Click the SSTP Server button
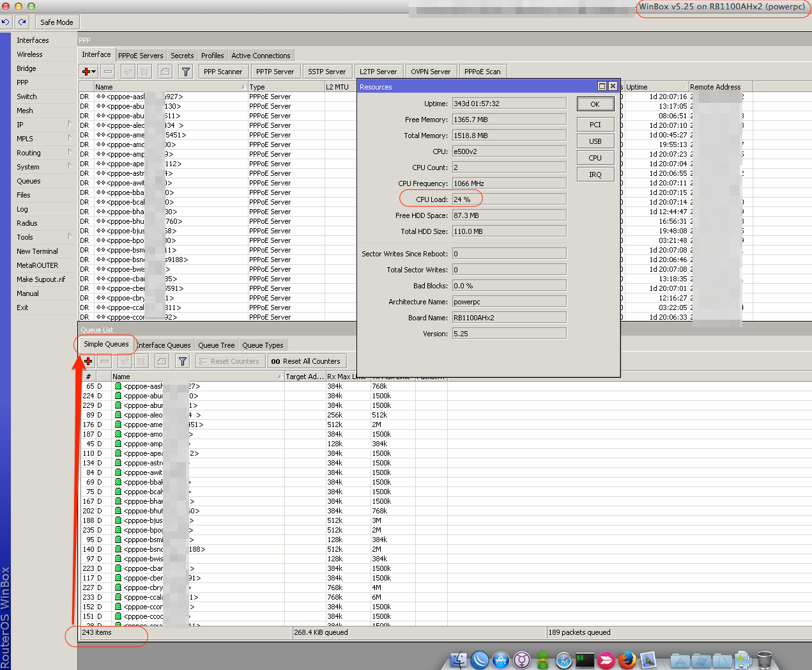This screenshot has height=670, width=812. [327, 72]
